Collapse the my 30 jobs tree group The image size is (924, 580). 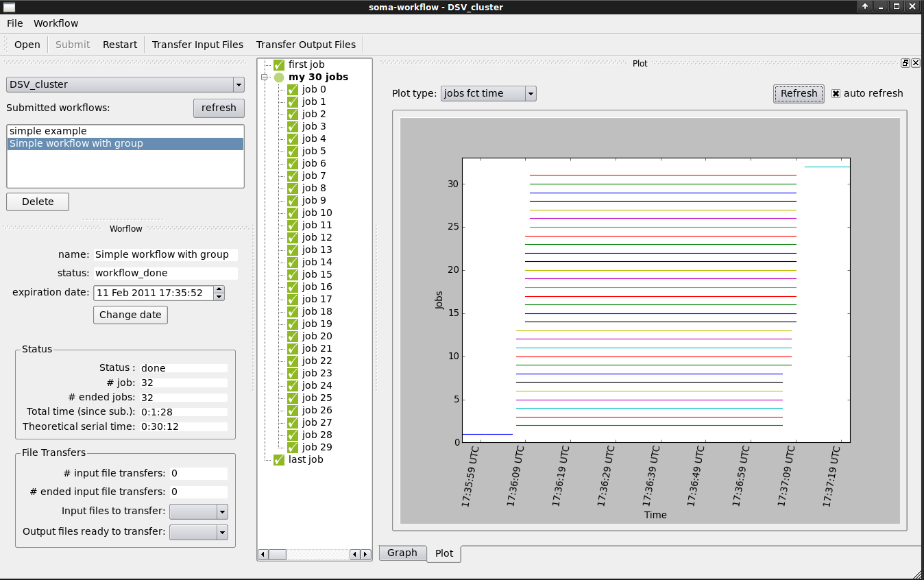[x=264, y=77]
